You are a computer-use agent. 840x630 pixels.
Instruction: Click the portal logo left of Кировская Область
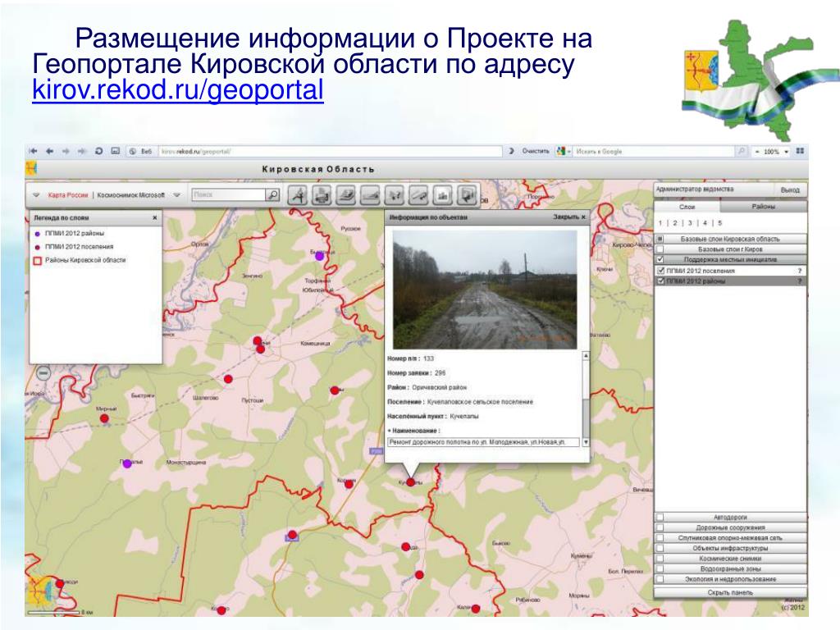tap(31, 169)
